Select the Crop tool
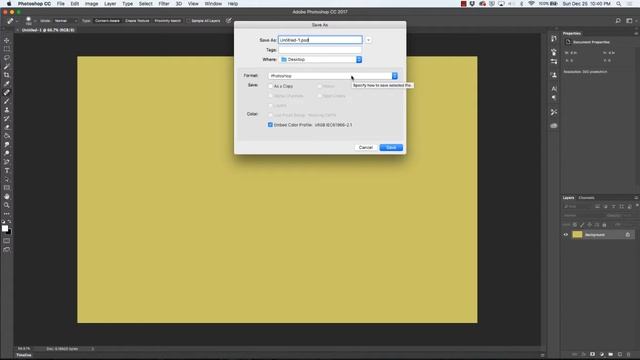The width and height of the screenshot is (640, 360). (7, 75)
